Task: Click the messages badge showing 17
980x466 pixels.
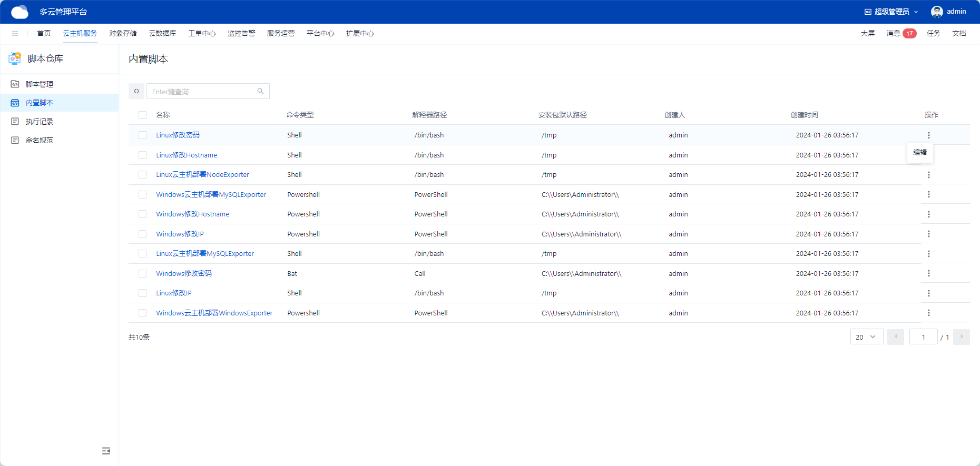Action: (909, 33)
